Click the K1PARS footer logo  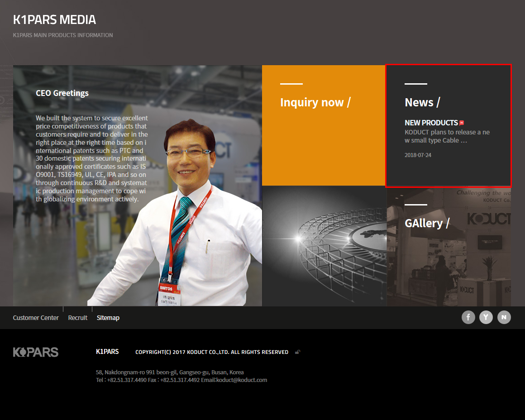(x=36, y=352)
